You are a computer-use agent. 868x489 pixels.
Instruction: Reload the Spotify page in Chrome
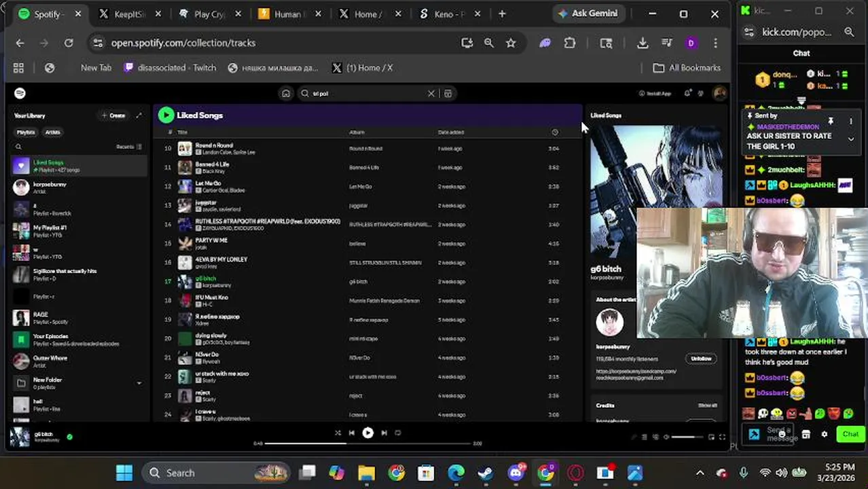[69, 43]
